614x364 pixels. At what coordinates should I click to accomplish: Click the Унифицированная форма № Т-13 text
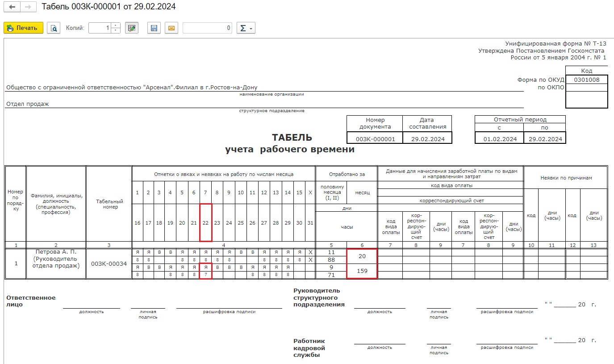click(556, 44)
